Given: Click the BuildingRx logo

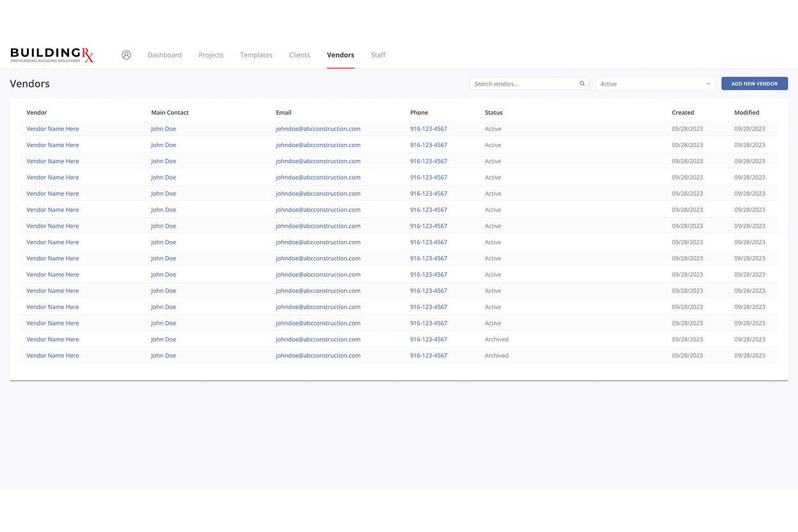Looking at the screenshot, I should [52, 55].
